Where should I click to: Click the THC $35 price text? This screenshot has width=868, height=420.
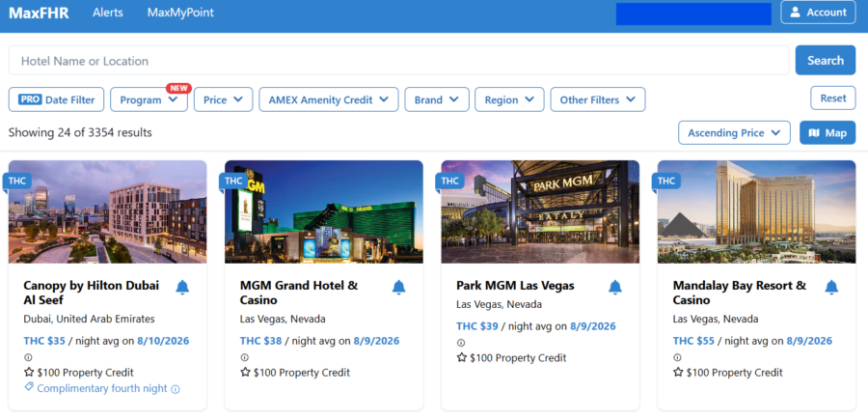pos(44,341)
